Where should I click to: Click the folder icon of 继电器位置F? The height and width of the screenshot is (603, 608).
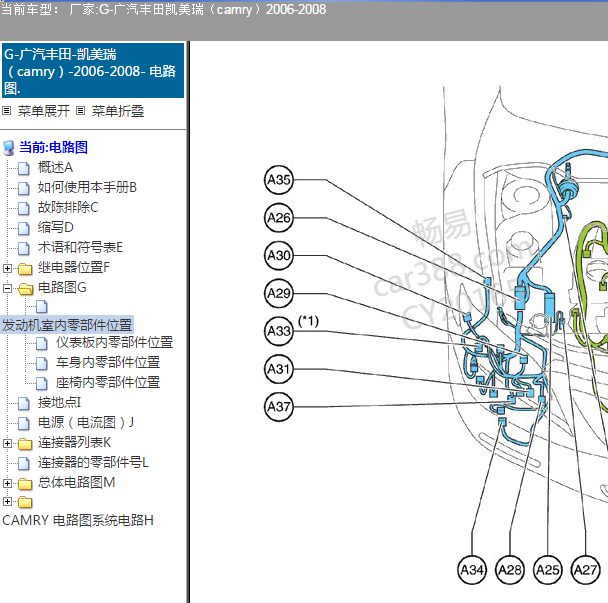coord(25,268)
